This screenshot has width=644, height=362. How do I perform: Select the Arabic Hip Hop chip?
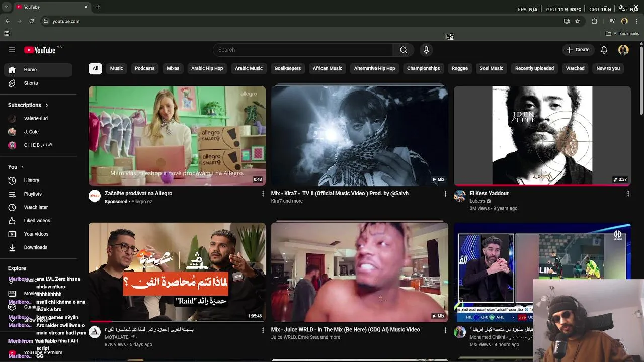point(207,68)
